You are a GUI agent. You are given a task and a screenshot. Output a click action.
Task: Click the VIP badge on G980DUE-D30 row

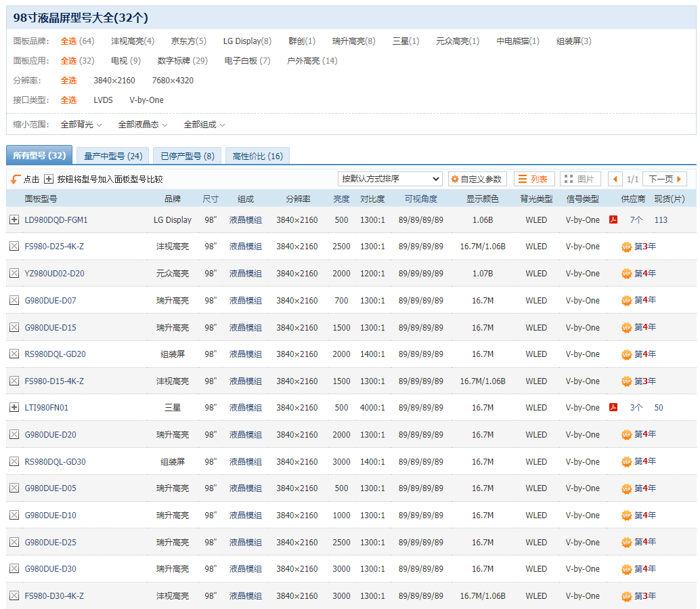click(x=626, y=569)
